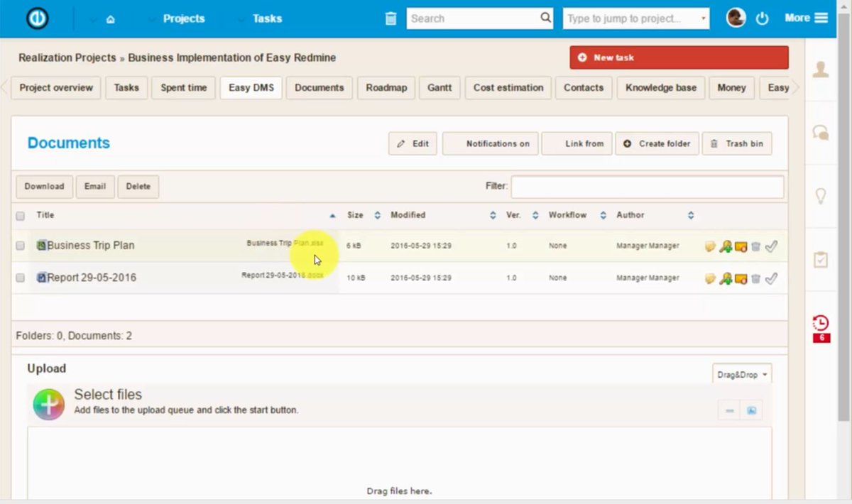Click the red timer clock icon
Image resolution: width=852 pixels, height=504 pixels.
pos(821,323)
